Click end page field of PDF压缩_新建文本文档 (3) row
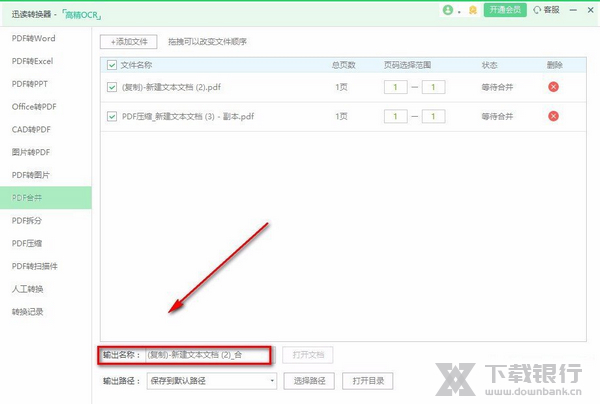Screen dimensions: 600x404 433,116
